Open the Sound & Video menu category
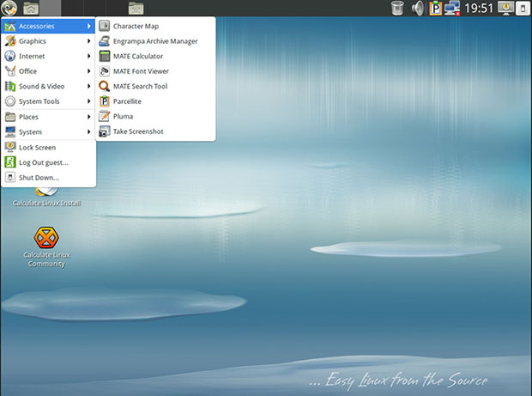 click(48, 86)
